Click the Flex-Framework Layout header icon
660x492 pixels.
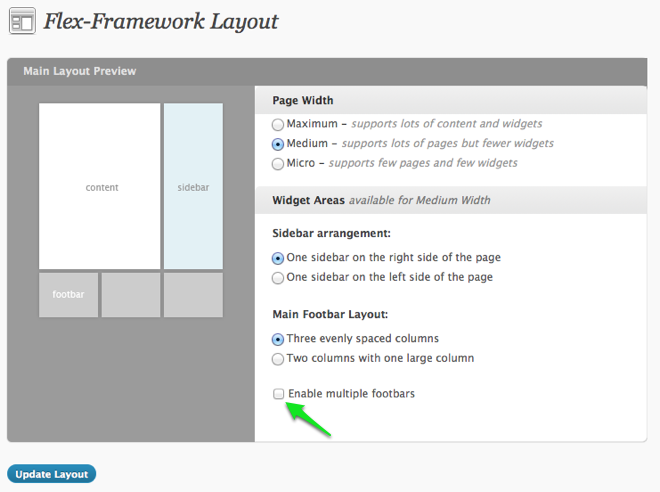point(22,21)
